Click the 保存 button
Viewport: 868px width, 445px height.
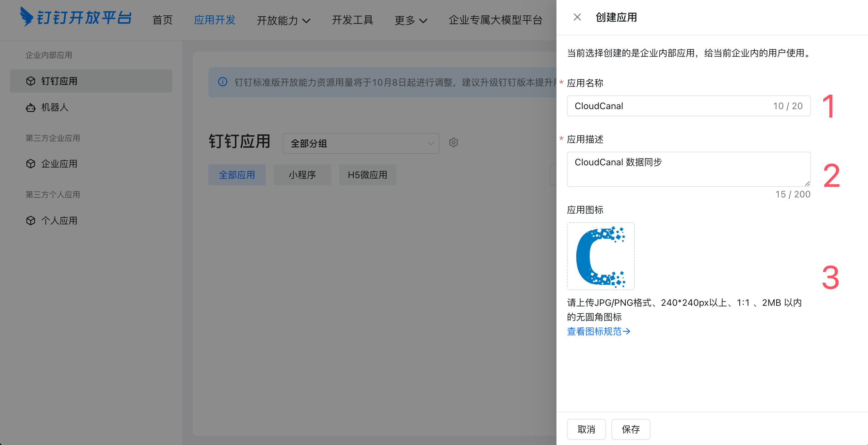point(631,429)
